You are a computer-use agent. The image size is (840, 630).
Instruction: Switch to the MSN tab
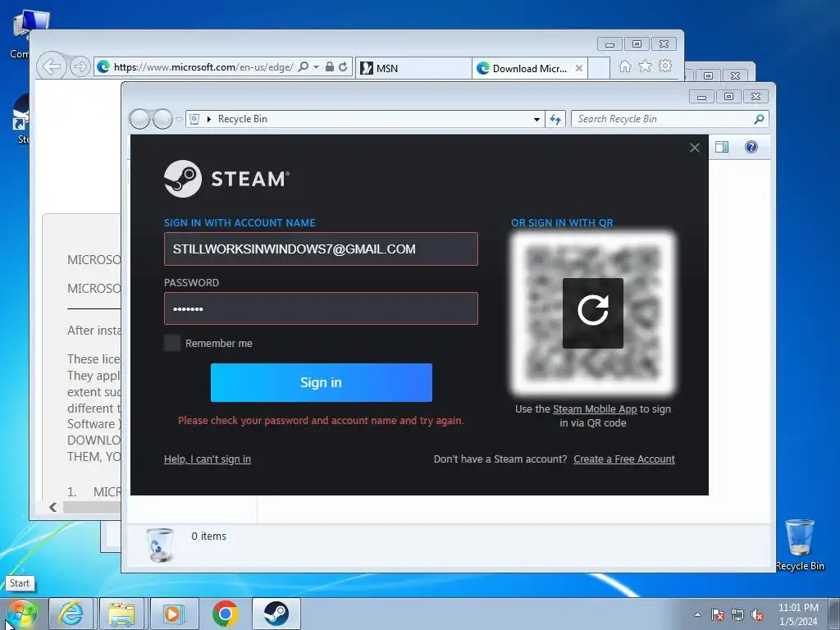413,68
